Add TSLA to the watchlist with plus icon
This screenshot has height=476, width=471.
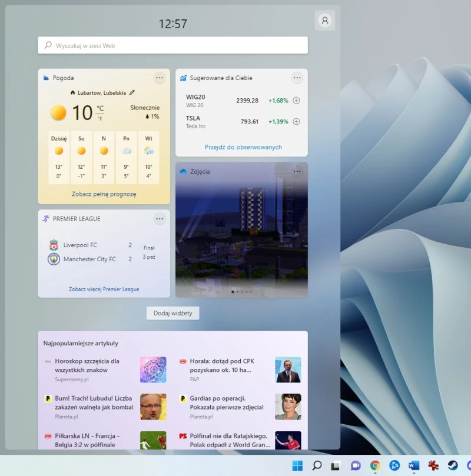(296, 122)
